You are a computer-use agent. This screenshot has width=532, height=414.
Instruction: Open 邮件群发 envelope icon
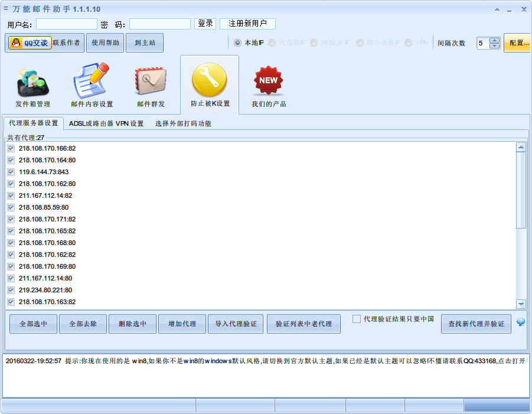(151, 83)
